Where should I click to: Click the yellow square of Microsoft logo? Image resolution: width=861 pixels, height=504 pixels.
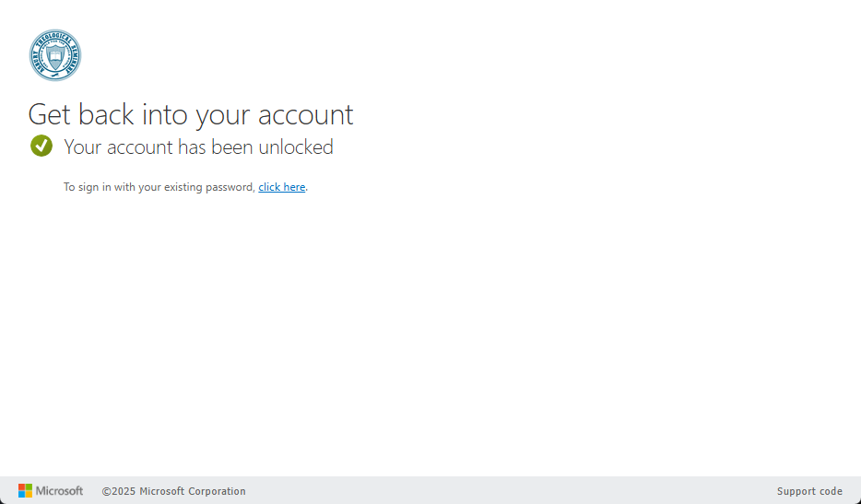click(29, 495)
